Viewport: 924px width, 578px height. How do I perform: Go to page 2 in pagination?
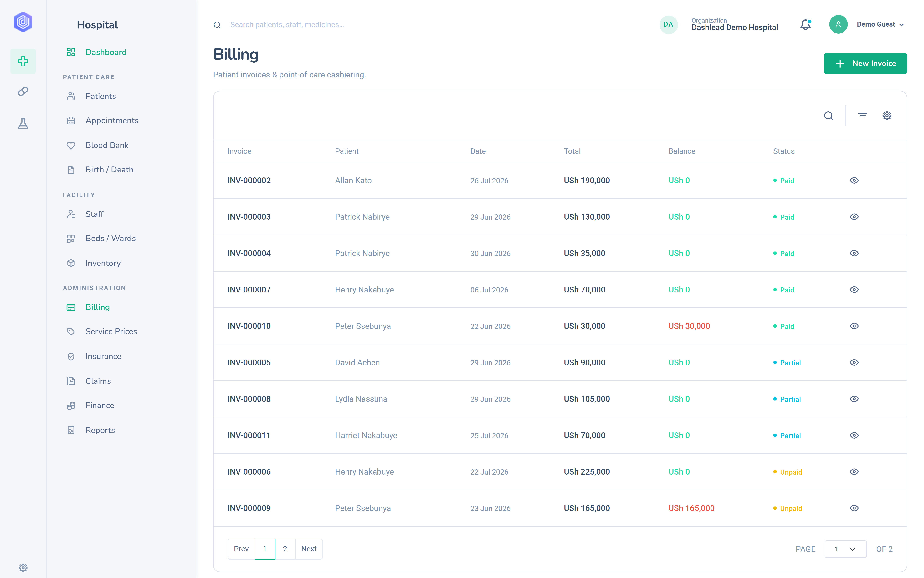(x=285, y=549)
